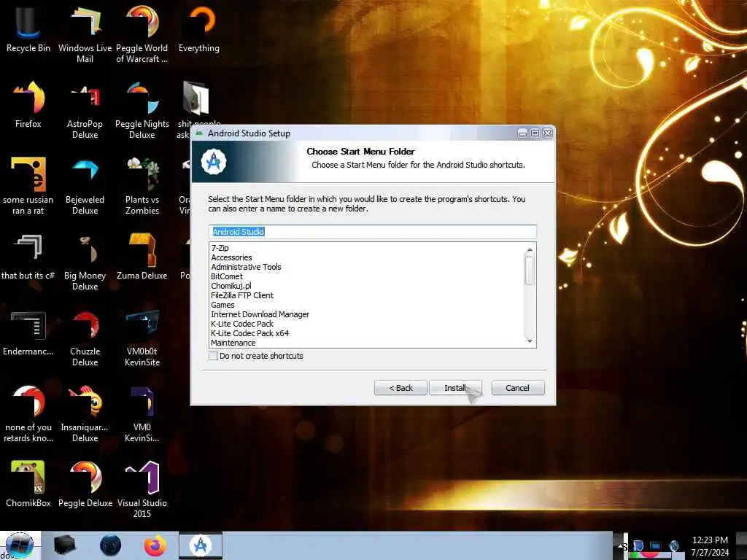Select the AstroPop Deluxe desktop icon
Screen dimensions: 747x560
(85, 109)
